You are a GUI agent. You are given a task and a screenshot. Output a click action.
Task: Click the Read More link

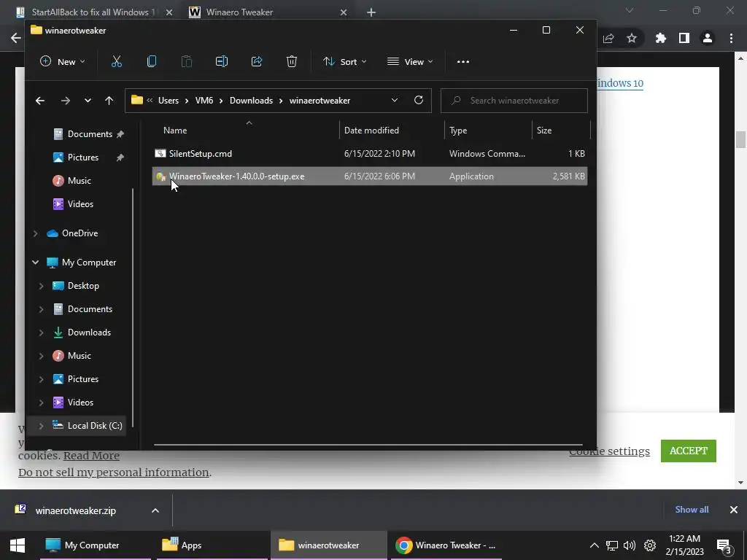(91, 456)
